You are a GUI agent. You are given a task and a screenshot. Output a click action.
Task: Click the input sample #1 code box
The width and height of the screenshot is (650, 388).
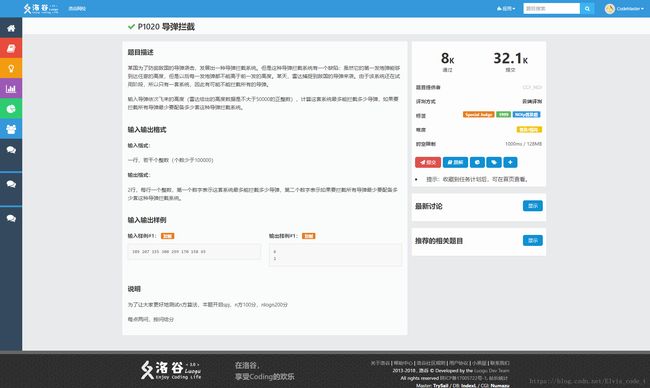(194, 252)
